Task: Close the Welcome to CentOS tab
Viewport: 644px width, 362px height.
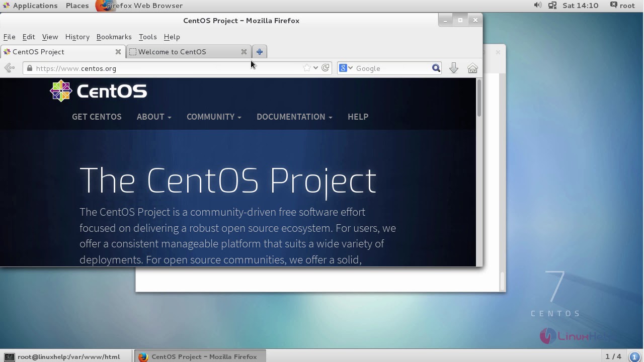Action: coord(244,52)
